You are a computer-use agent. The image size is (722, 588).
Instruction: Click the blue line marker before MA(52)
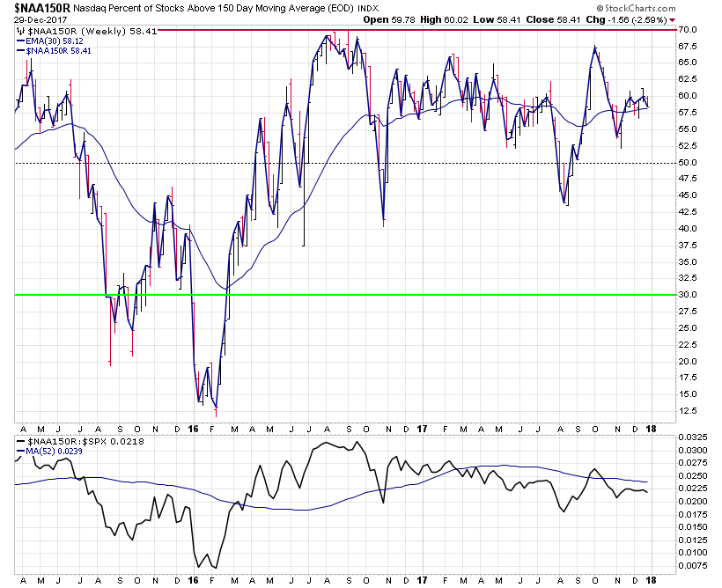point(21,452)
